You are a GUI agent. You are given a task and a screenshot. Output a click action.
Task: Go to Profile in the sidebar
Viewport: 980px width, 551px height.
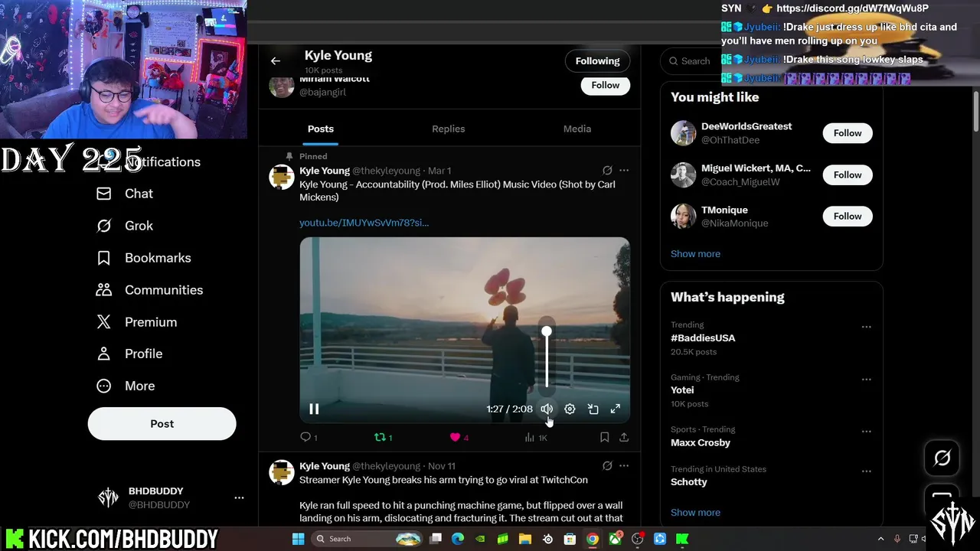point(129,354)
